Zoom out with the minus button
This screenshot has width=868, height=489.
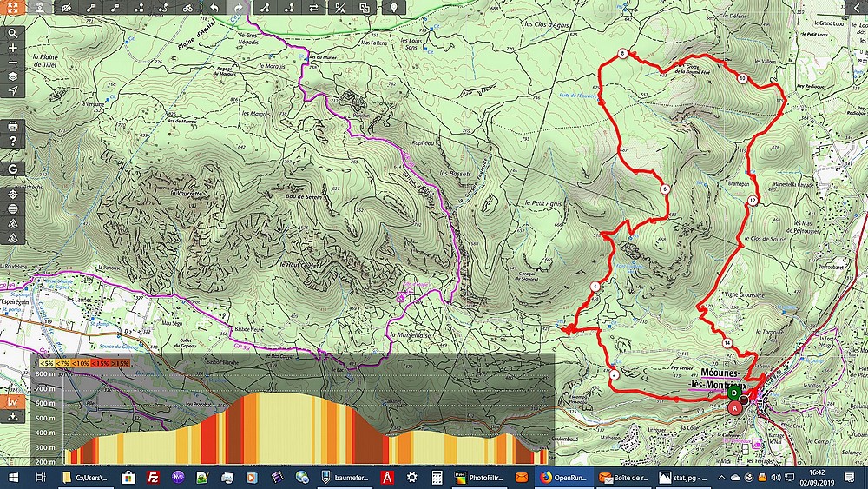[12, 62]
